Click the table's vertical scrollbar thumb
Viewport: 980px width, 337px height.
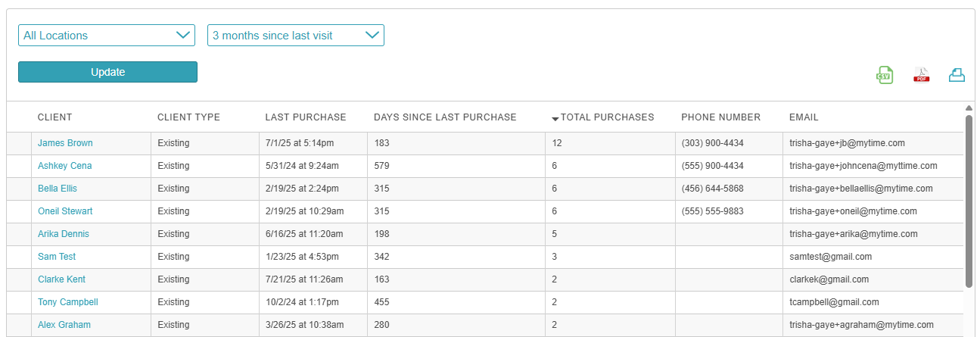click(x=969, y=201)
